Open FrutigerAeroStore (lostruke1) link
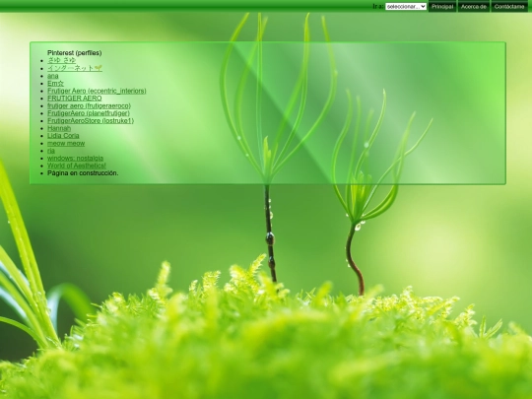Viewport: 532px width, 399px height. point(91,120)
